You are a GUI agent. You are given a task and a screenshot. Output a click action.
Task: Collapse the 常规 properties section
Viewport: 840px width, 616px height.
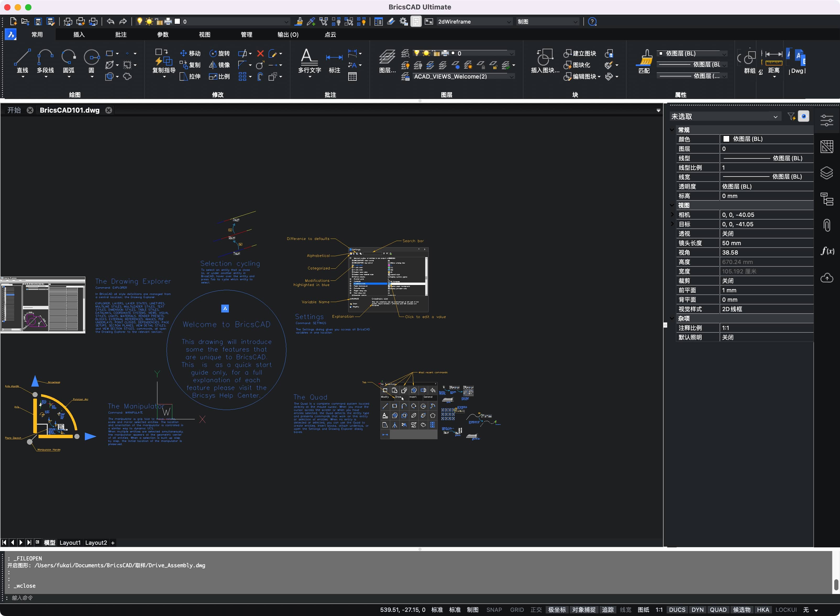(x=672, y=130)
